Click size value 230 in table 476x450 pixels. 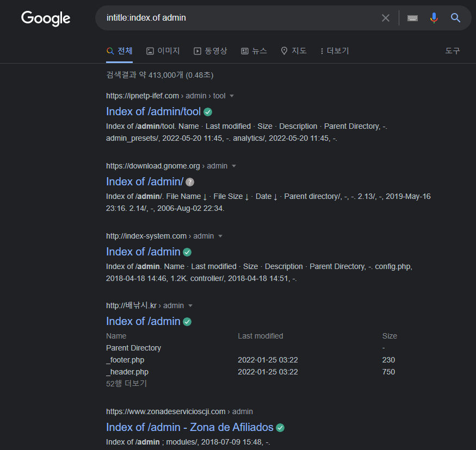(388, 360)
